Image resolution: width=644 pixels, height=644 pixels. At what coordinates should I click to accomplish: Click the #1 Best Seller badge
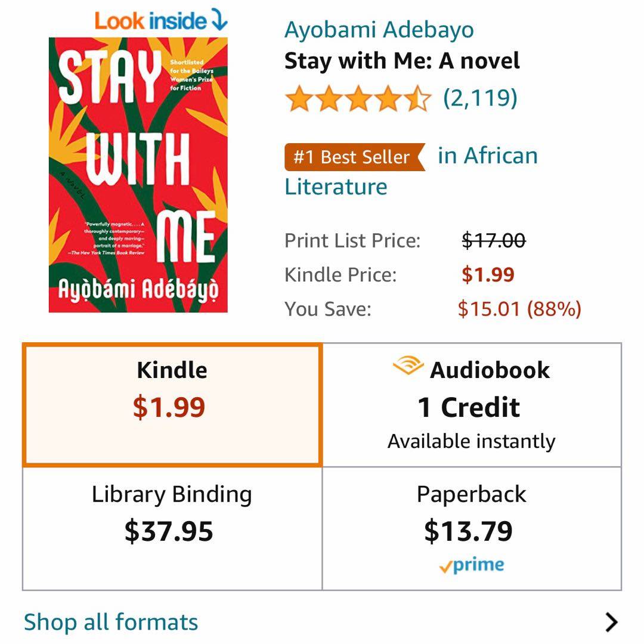(x=354, y=157)
